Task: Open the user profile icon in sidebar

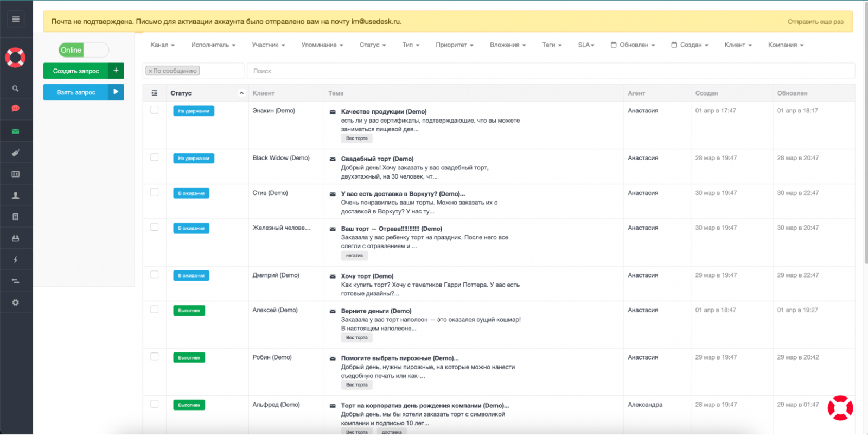Action: [x=16, y=196]
